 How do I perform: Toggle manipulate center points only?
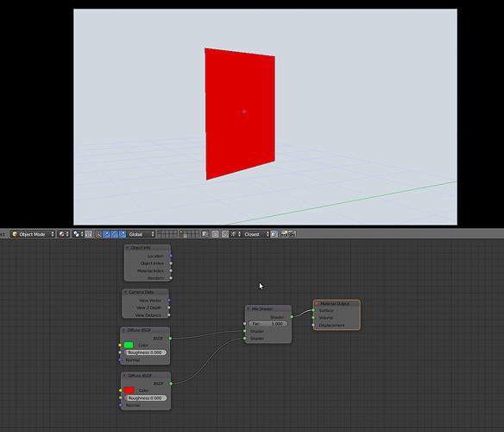(88, 234)
